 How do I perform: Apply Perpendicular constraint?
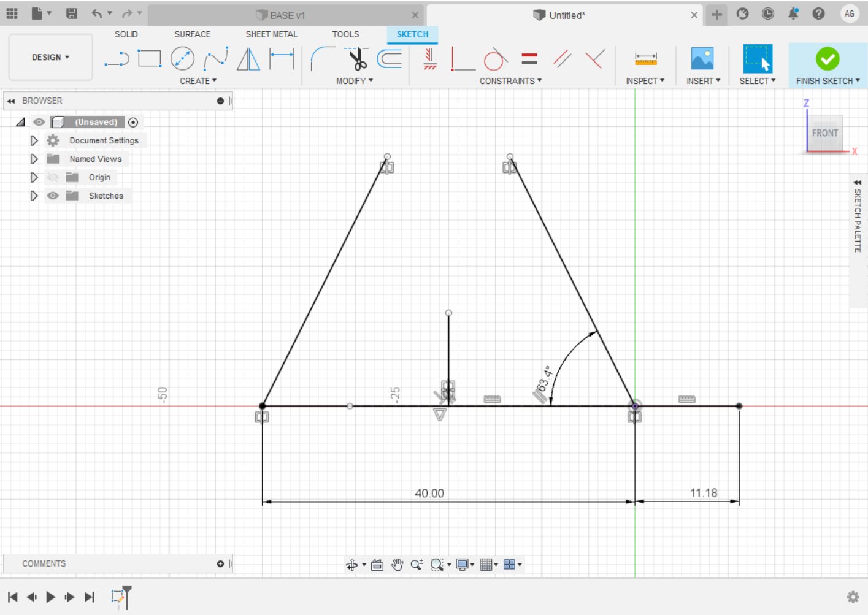463,59
